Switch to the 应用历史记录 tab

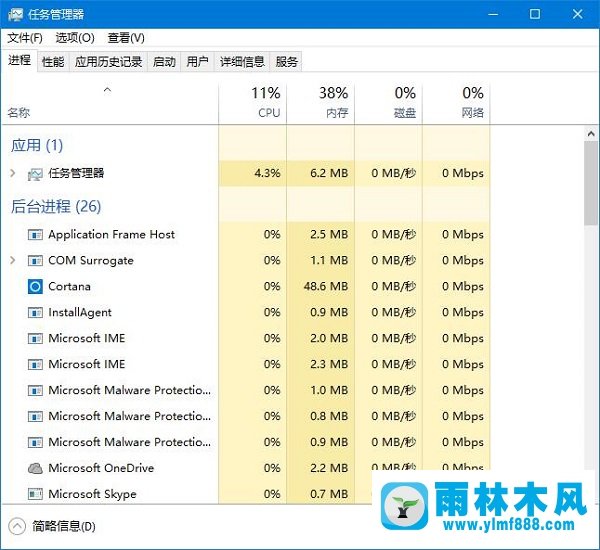[108, 62]
